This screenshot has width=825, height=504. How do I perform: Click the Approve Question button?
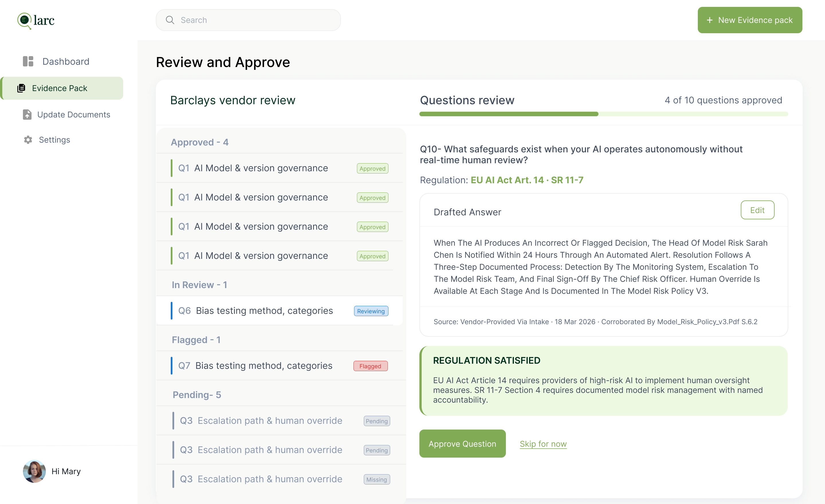462,443
